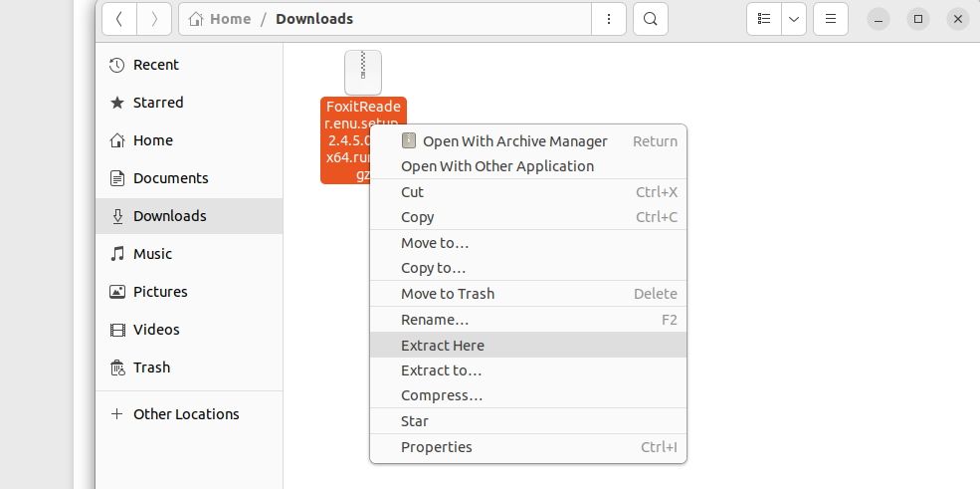Choose Rename… in the context menu

coord(435,320)
